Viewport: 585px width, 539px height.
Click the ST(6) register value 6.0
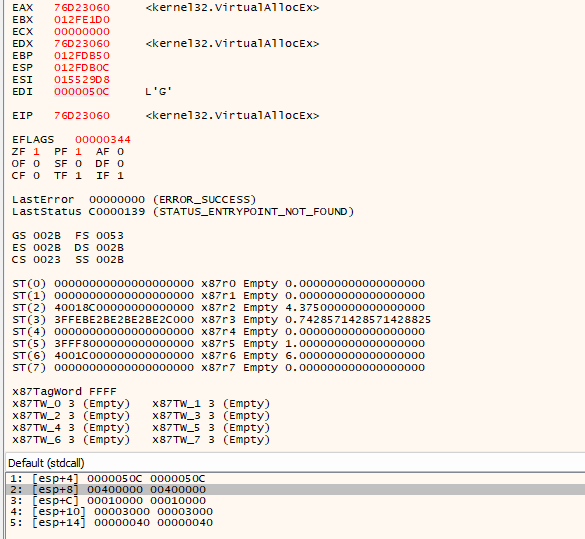click(x=355, y=355)
